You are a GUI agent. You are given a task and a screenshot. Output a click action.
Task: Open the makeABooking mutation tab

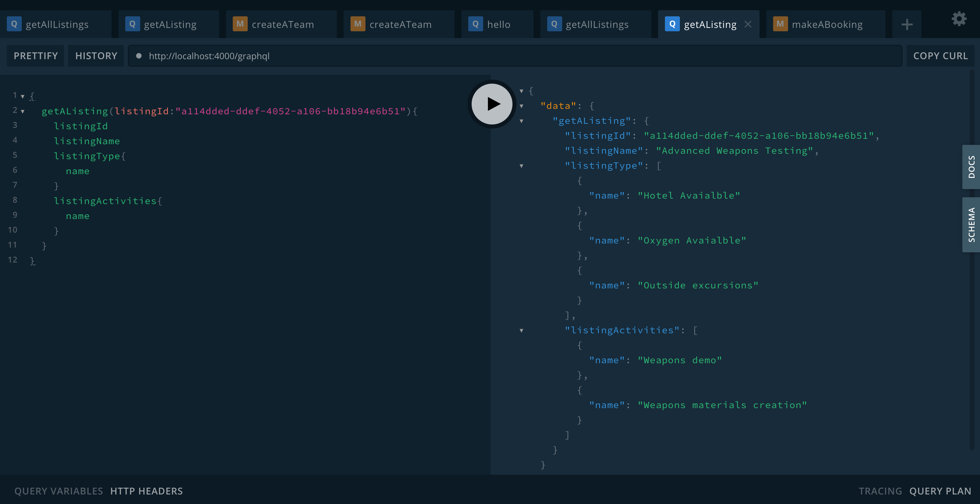(826, 24)
